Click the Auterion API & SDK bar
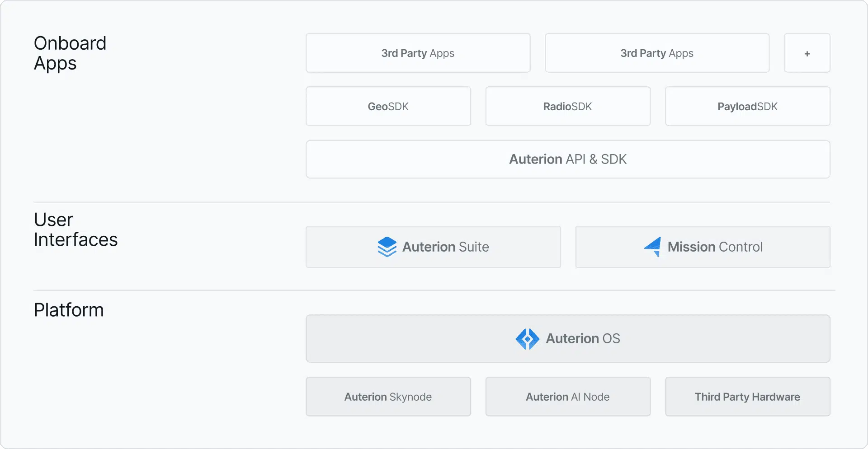Screen dimensions: 868x449 (568, 159)
